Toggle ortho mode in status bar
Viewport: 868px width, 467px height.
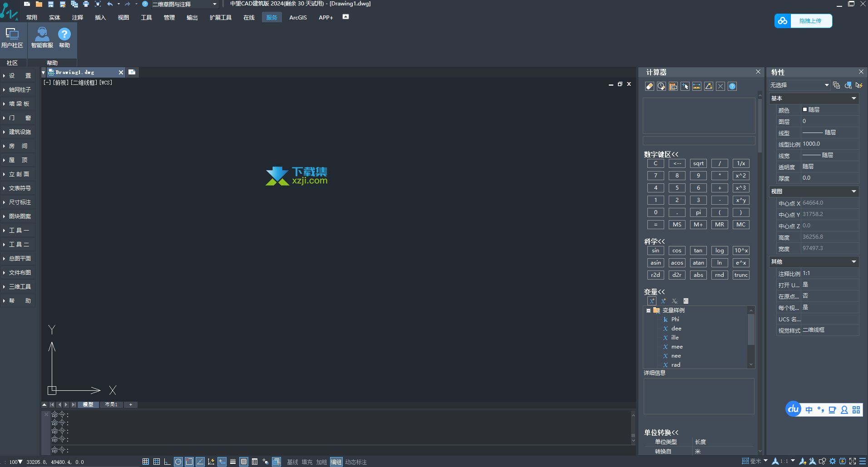168,462
